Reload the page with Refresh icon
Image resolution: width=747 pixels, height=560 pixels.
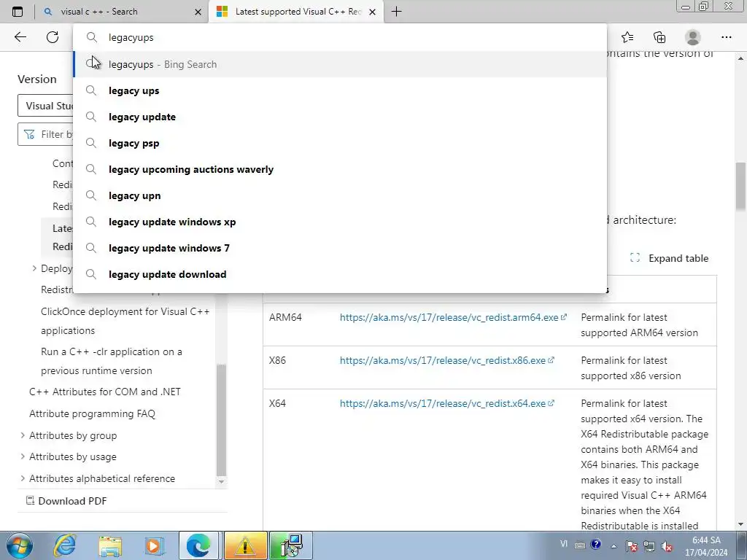point(53,37)
